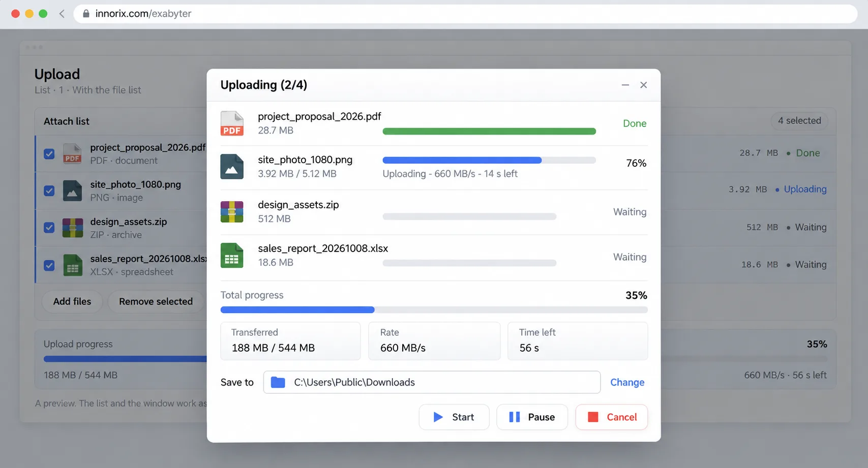
Task: Click the 28.7 MB size under project_proposal_2026.pdf in dialog
Action: (276, 131)
